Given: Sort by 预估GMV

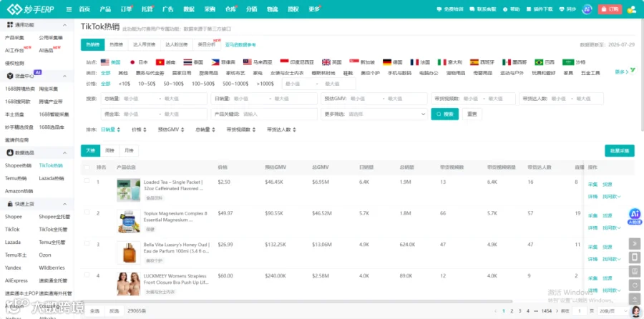Looking at the screenshot, I should point(171,129).
